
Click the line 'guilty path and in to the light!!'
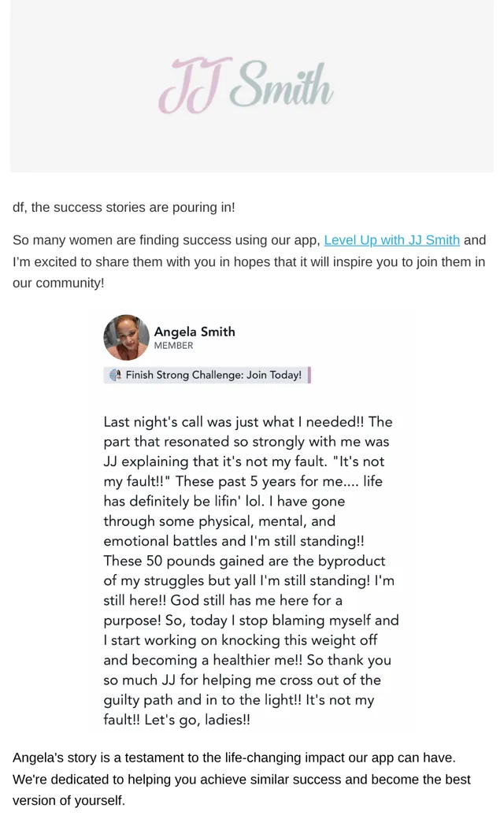pyautogui.click(x=202, y=699)
